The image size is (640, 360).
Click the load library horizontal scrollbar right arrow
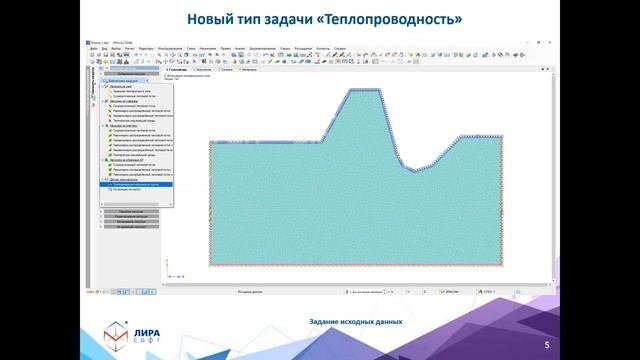[x=171, y=204]
